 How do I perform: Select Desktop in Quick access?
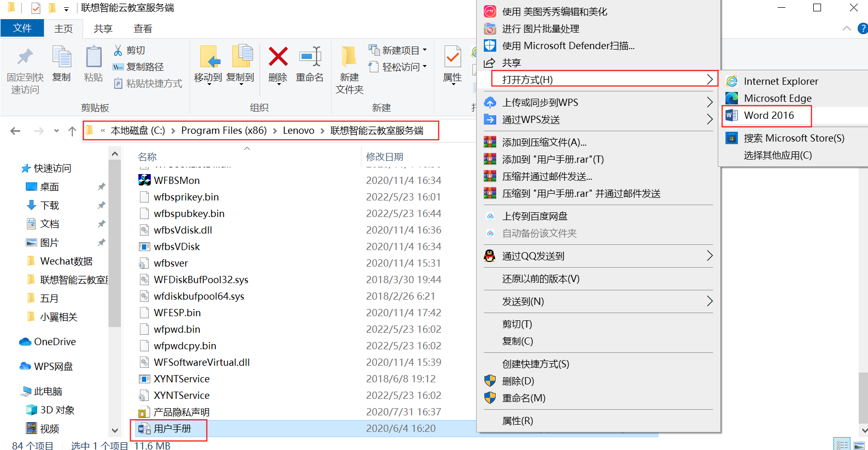pyautogui.click(x=50, y=187)
